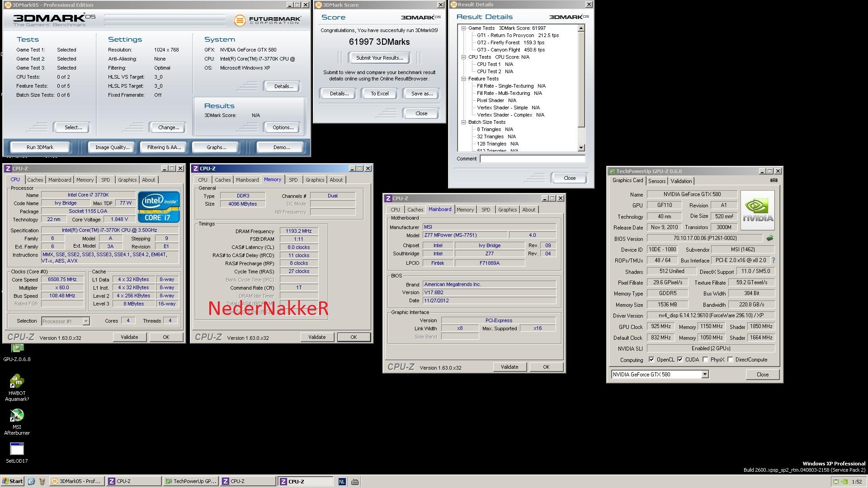
Task: Click the bus interface question mark icon
Action: 773,260
